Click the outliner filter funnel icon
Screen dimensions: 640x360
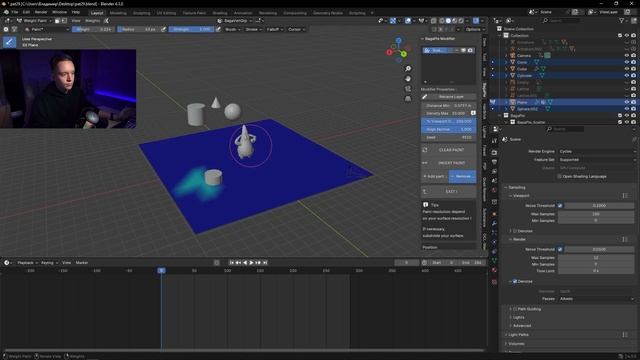(622, 20)
